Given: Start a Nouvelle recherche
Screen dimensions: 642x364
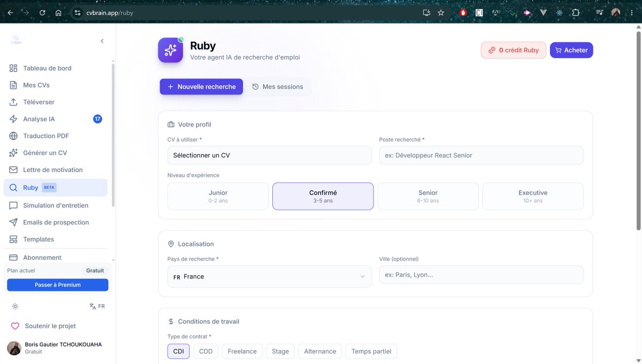Looking at the screenshot, I should point(201,87).
